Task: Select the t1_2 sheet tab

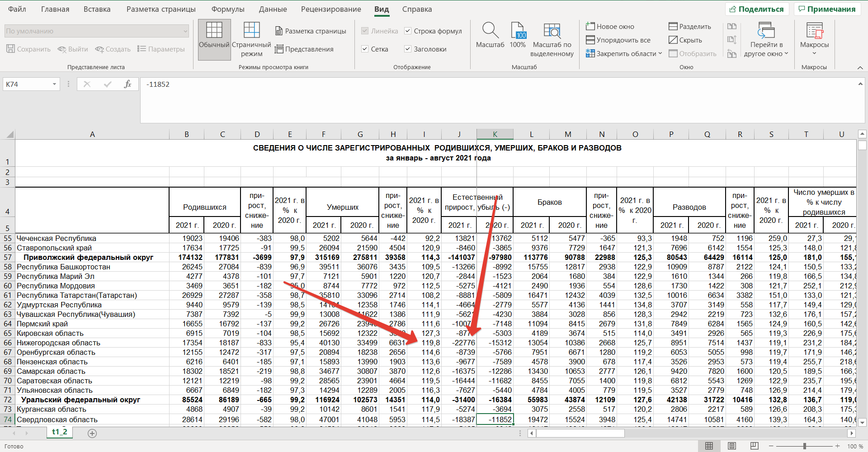Action: [60, 432]
